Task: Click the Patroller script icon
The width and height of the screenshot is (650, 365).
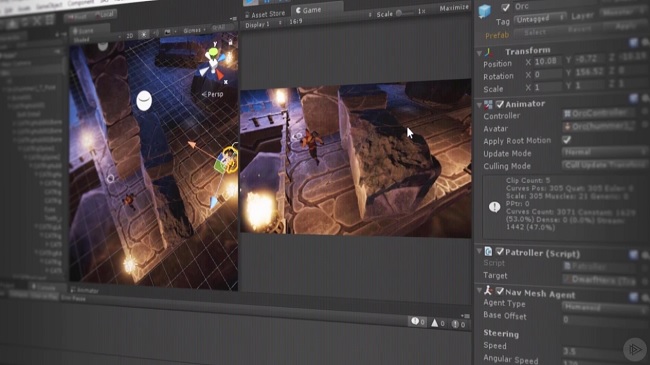Action: (488, 251)
